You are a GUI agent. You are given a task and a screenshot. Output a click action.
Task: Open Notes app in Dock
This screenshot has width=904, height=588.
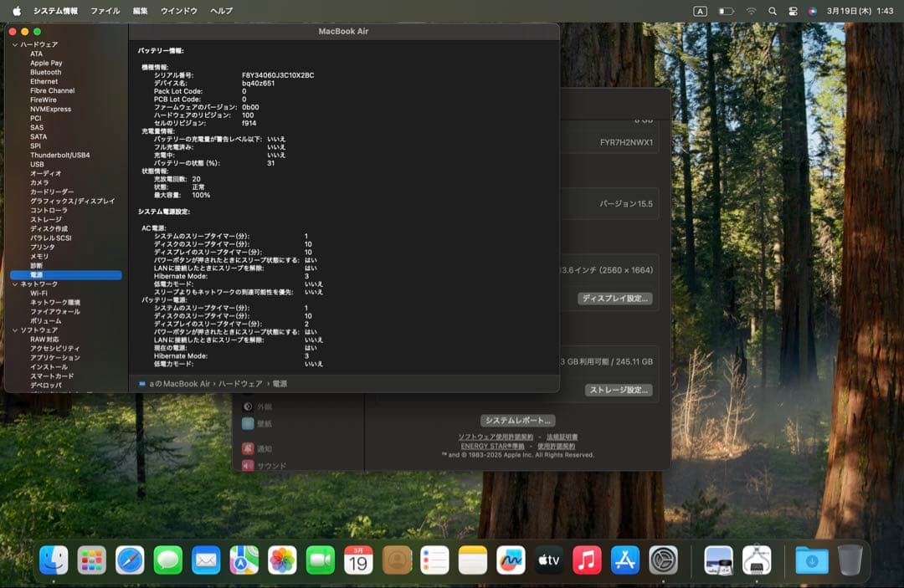click(x=473, y=560)
